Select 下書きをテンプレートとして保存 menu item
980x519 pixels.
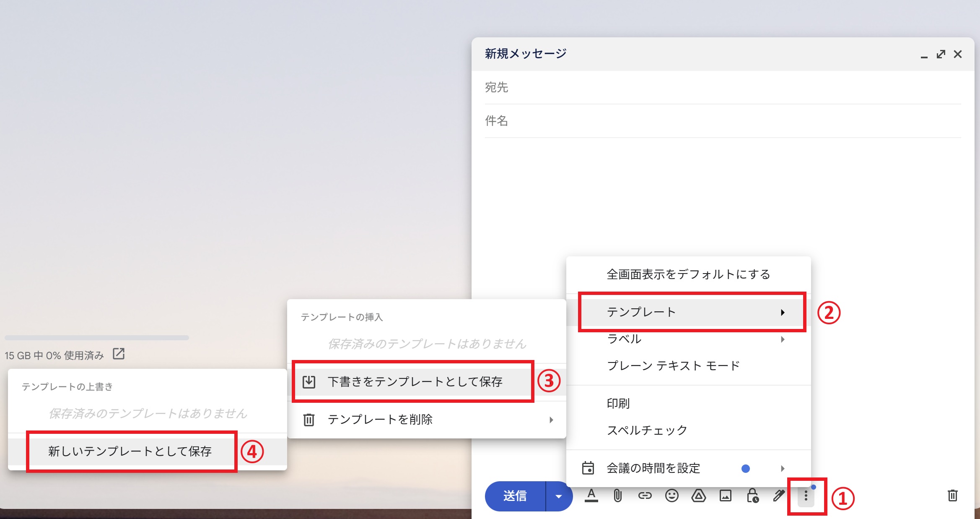(x=414, y=382)
